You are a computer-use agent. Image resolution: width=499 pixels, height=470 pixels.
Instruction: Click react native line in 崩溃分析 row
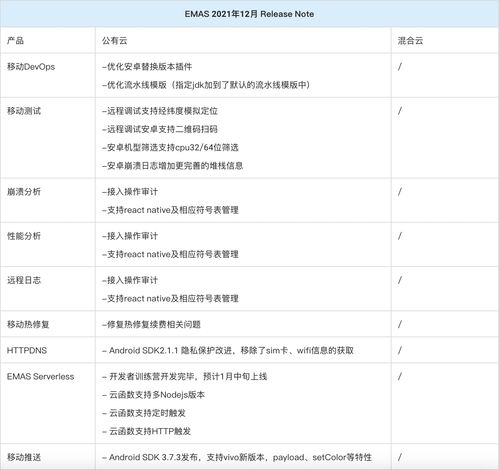coord(170,210)
